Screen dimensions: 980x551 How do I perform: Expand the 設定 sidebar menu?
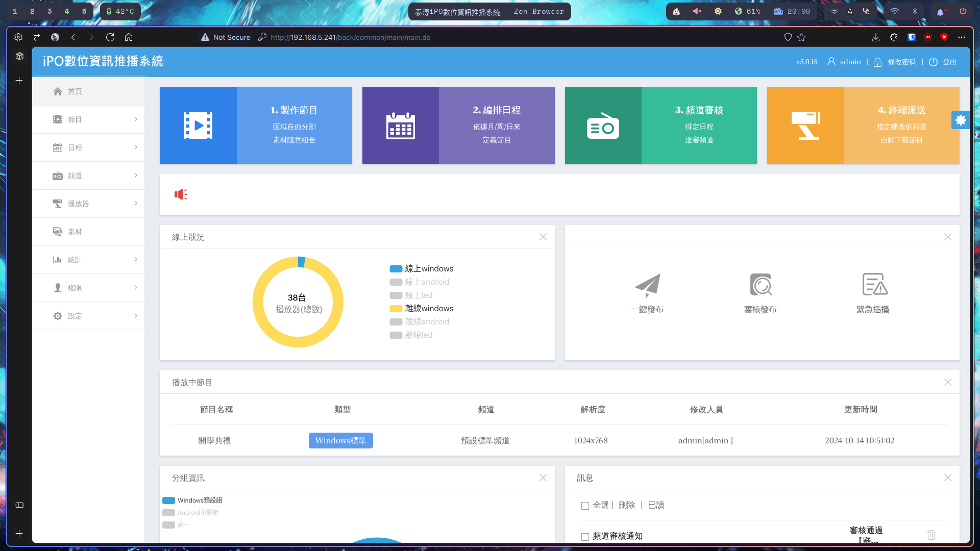pyautogui.click(x=88, y=316)
